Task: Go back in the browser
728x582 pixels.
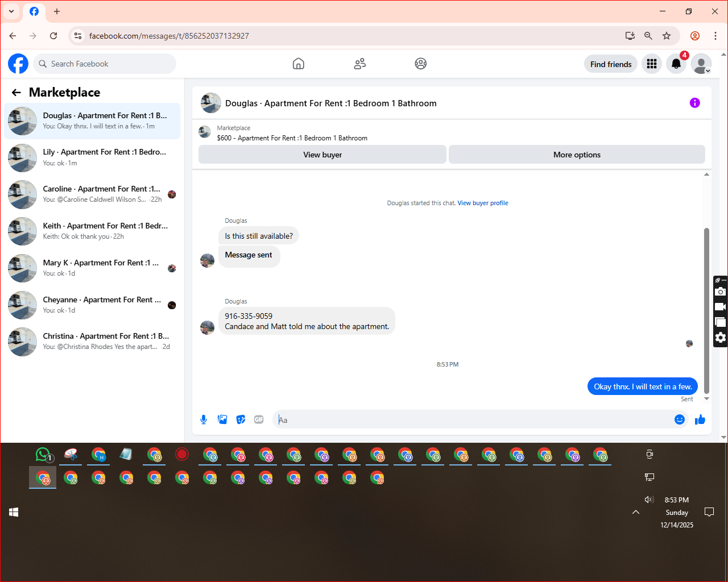Action: (13, 36)
